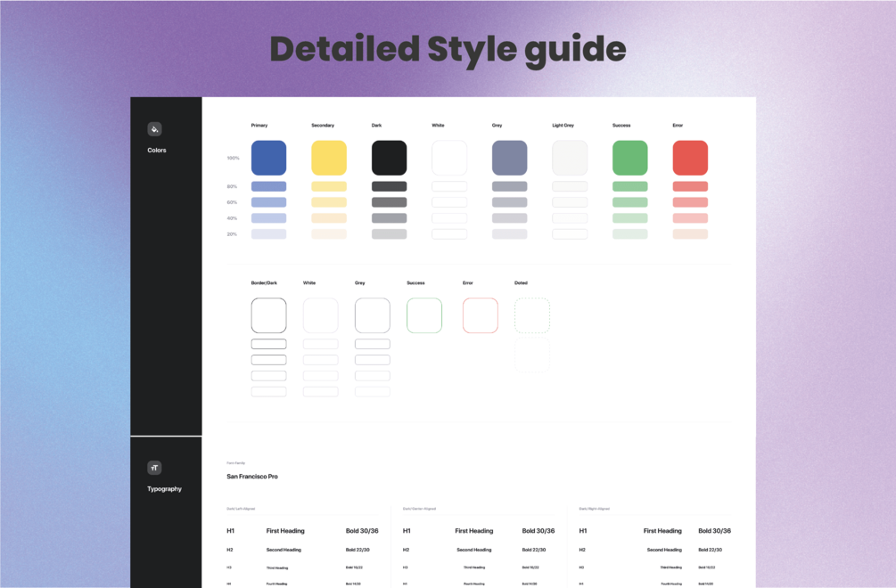This screenshot has width=896, height=588.
Task: Select the large White border square
Action: 321,315
